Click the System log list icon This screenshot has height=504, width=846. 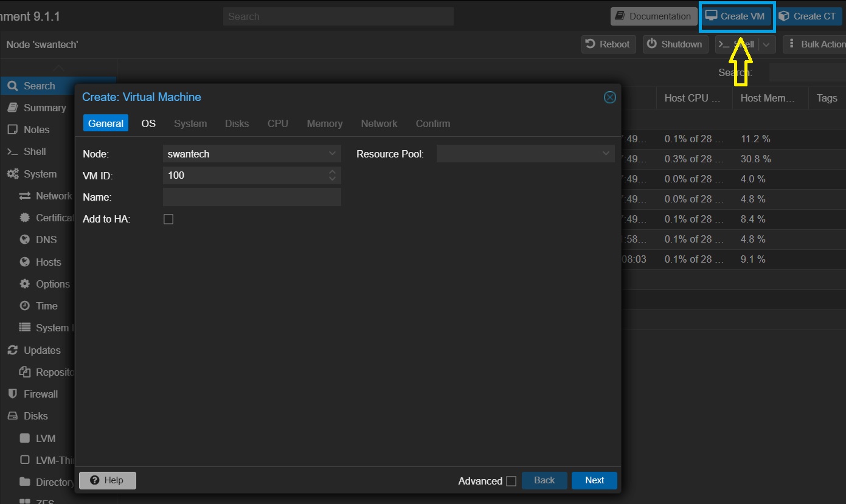point(24,328)
